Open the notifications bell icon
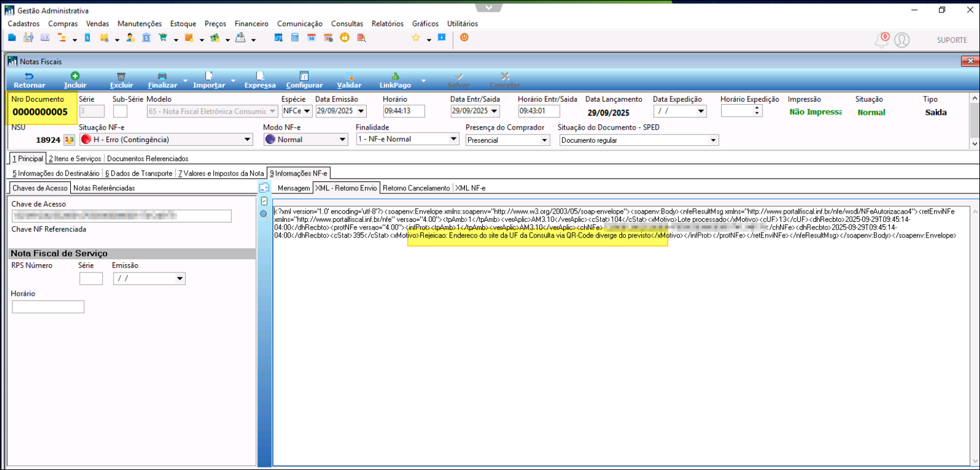The image size is (980, 470). pos(881,40)
